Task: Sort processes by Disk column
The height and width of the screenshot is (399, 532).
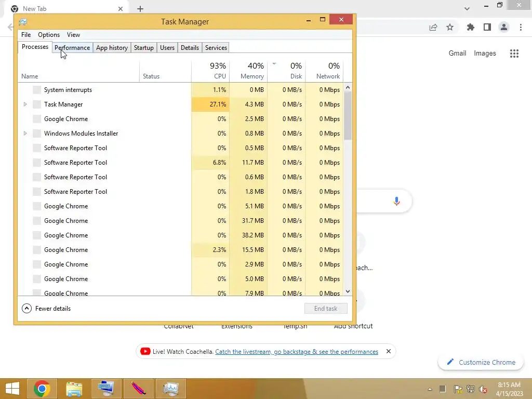Action: click(286, 71)
